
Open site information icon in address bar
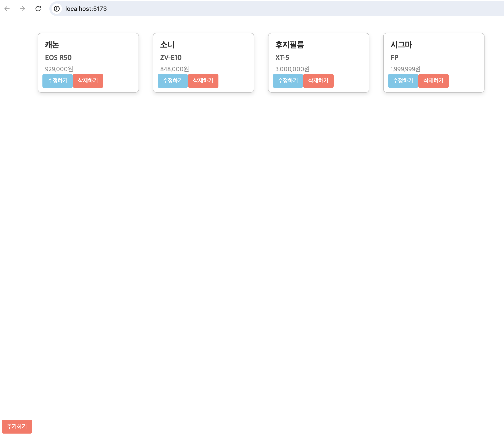pos(57,9)
